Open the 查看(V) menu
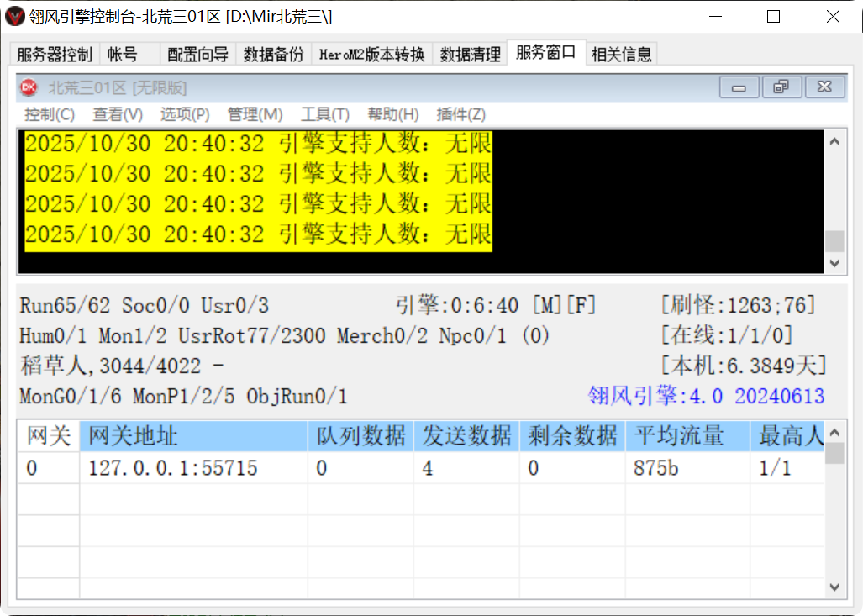The image size is (863, 616). pos(117,114)
